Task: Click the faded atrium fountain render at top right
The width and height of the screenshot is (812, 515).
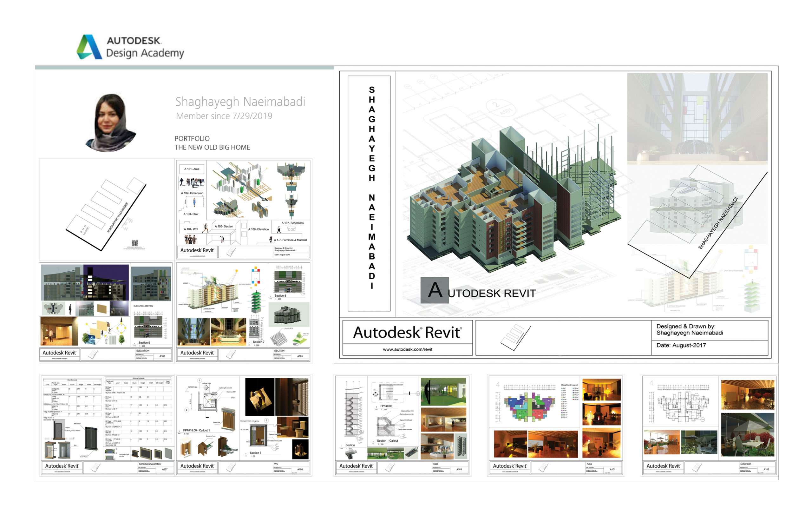Action: tap(697, 119)
